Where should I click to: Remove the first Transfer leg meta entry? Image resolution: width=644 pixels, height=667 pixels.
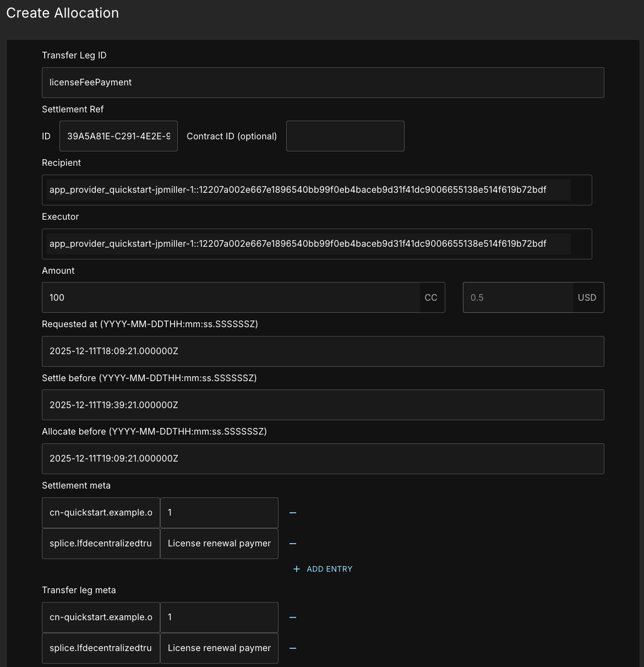pyautogui.click(x=293, y=617)
